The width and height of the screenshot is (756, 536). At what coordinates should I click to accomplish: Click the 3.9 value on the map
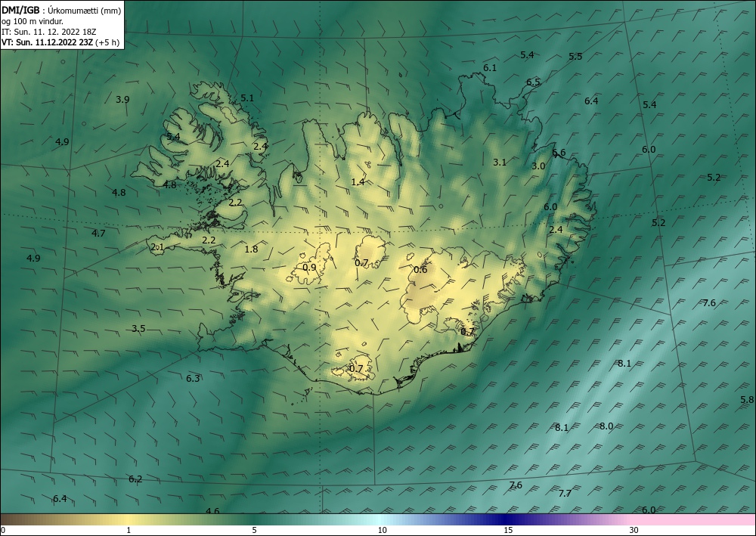click(122, 99)
